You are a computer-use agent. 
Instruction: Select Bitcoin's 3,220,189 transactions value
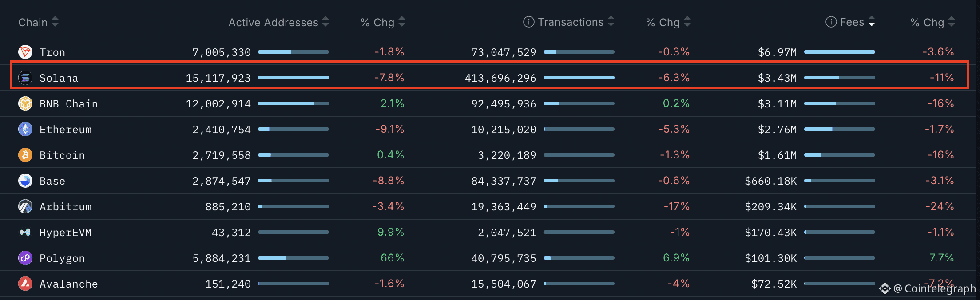(x=507, y=155)
